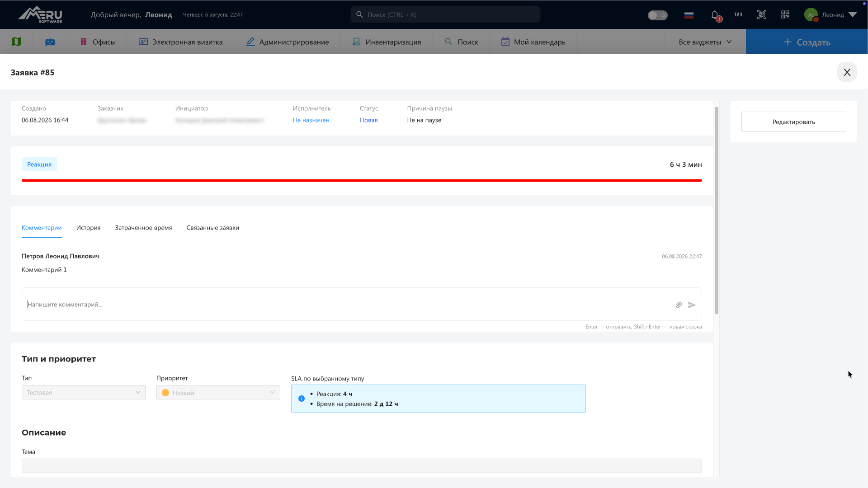Click the 06.08.2026 16:44 creation date
Image resolution: width=868 pixels, height=488 pixels.
tap(45, 120)
